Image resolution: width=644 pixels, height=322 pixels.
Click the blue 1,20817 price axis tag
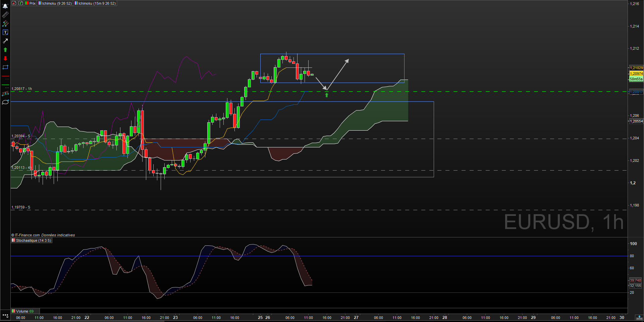coord(636,92)
